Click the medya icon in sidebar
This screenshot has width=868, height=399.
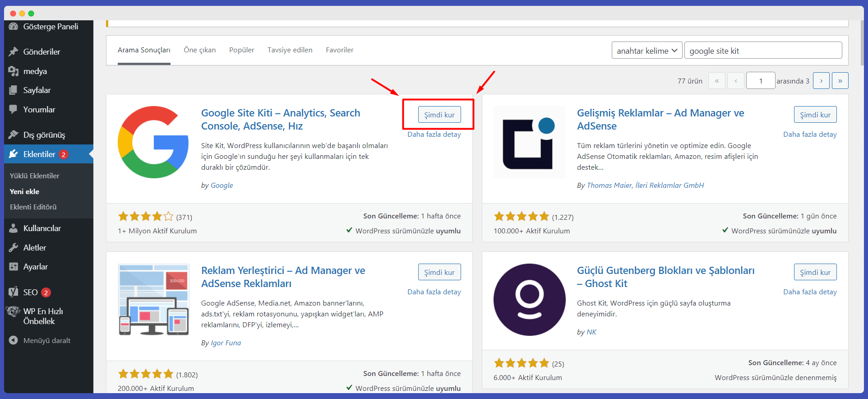pos(14,71)
